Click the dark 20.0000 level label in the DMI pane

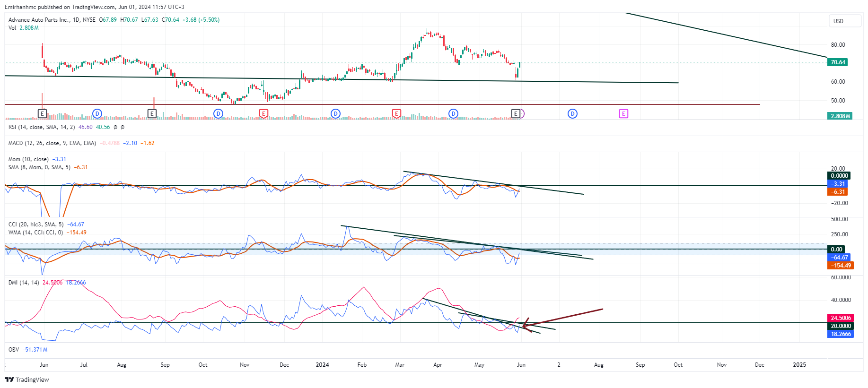click(x=841, y=326)
